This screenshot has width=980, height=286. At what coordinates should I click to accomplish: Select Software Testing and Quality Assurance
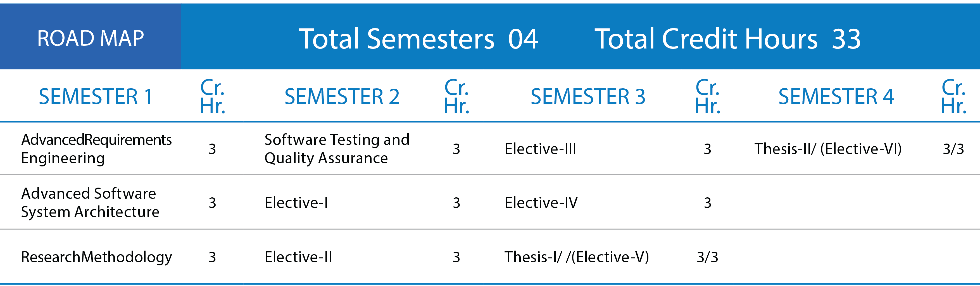click(337, 149)
